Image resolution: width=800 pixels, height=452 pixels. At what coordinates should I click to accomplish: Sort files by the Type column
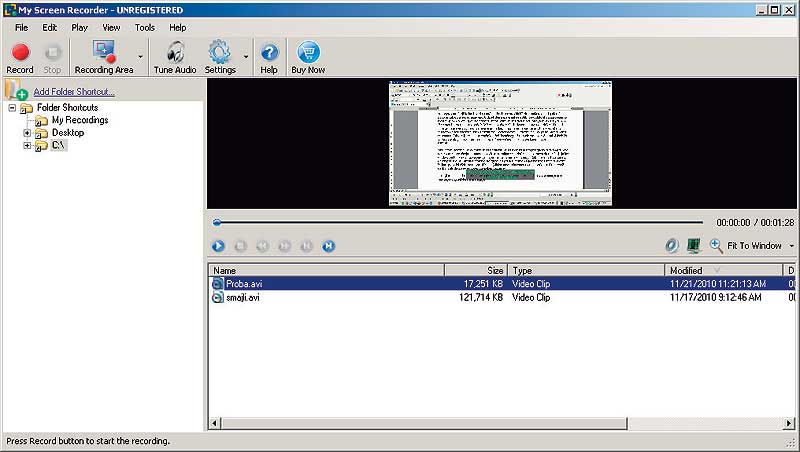click(x=586, y=270)
